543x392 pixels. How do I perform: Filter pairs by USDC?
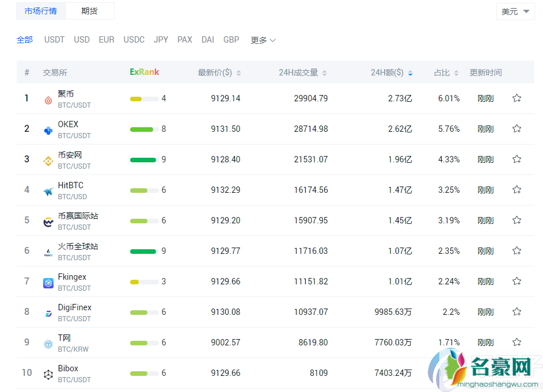[134, 40]
